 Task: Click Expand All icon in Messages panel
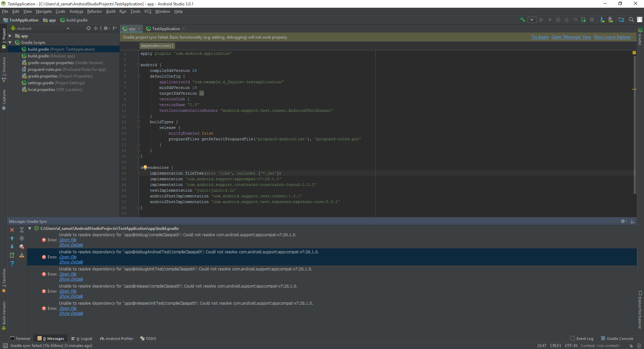point(22,230)
